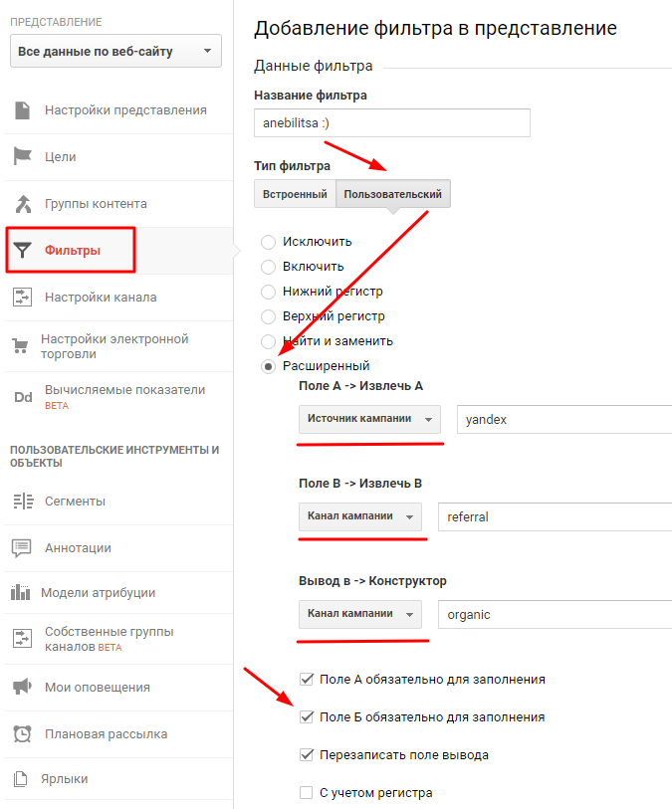Click the Группы контента icon
Image resolution: width=672 pixels, height=809 pixels.
(22, 204)
